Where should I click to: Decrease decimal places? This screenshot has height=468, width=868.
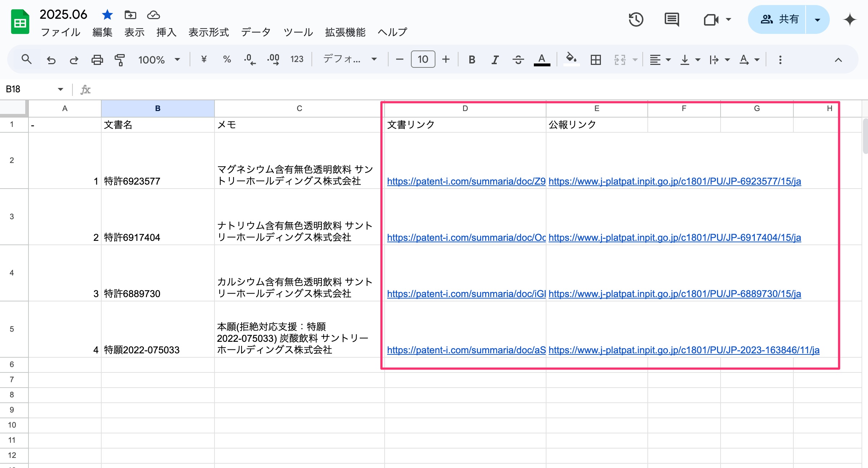[249, 59]
